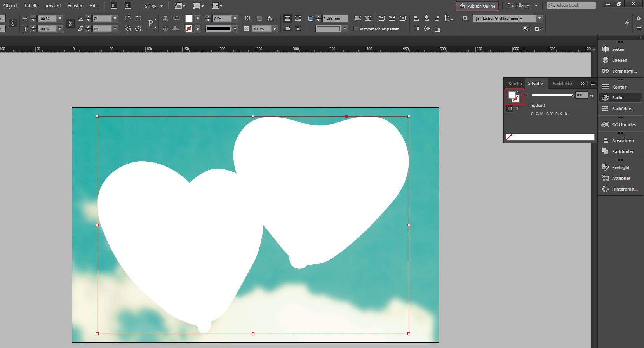Toggle wrap around object shape button
This screenshot has width=644, height=348.
[287, 29]
